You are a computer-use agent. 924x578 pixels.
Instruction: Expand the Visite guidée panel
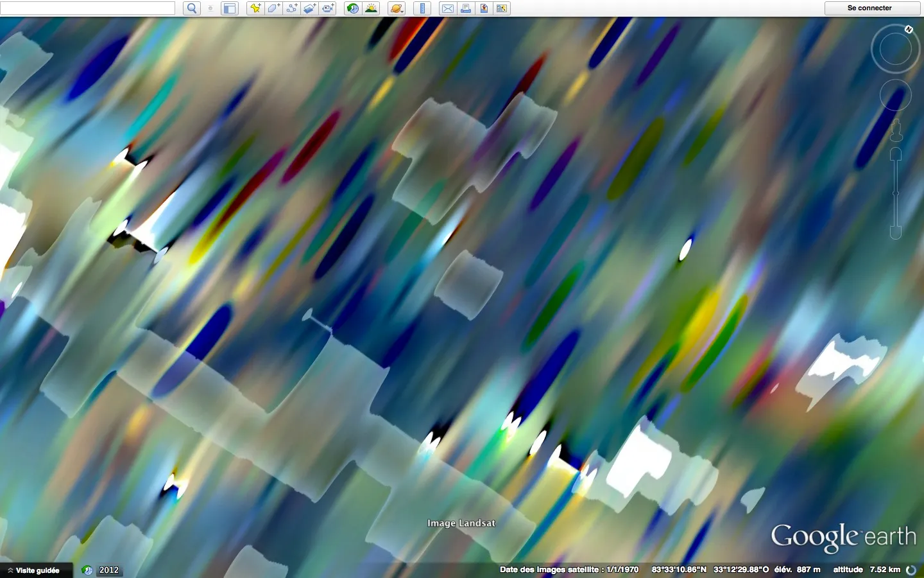pyautogui.click(x=33, y=570)
